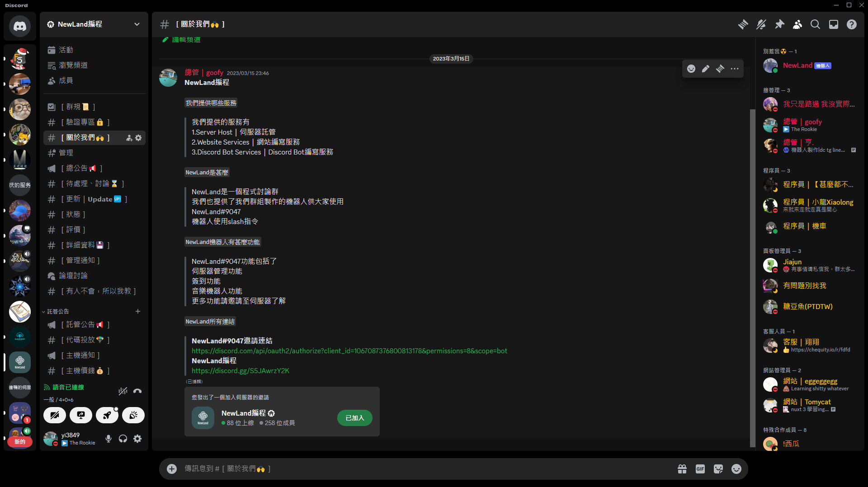868x487 pixels.
Task: Toggle headphone deafen
Action: (123, 439)
